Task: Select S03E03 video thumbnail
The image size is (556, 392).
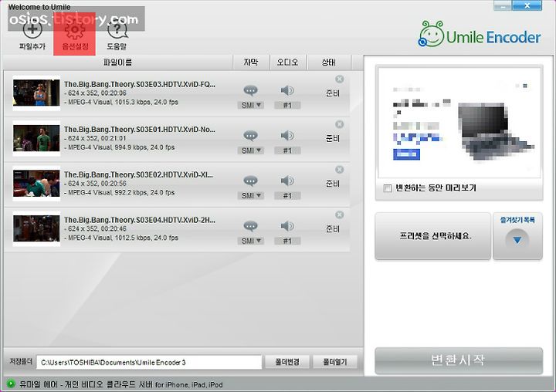Action: tap(36, 93)
